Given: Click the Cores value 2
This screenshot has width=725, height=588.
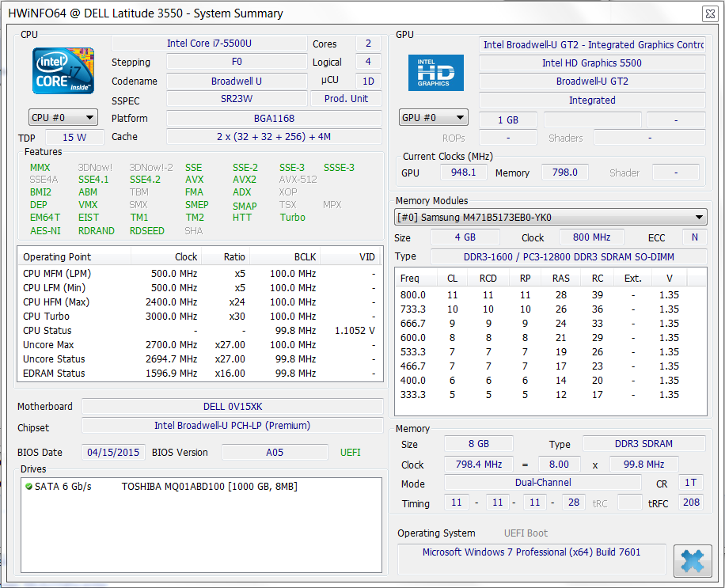Looking at the screenshot, I should [x=369, y=44].
